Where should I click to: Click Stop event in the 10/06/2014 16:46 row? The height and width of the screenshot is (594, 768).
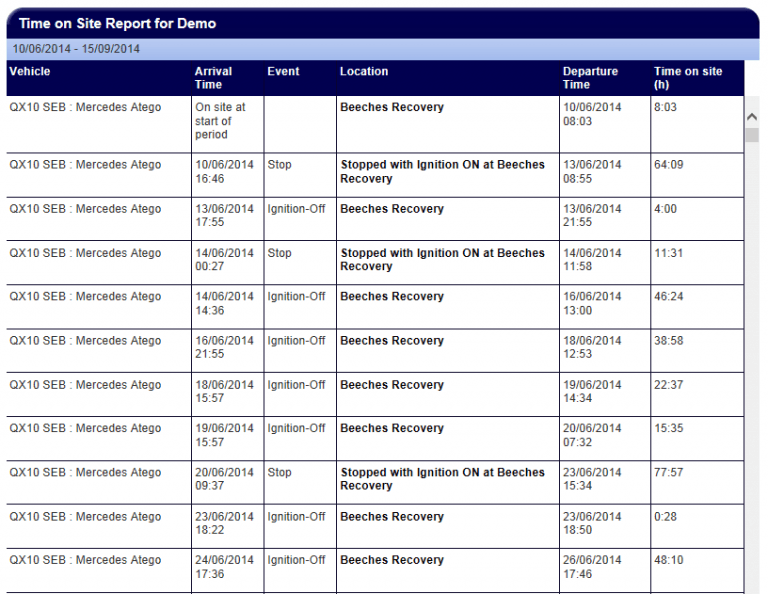pos(279,165)
